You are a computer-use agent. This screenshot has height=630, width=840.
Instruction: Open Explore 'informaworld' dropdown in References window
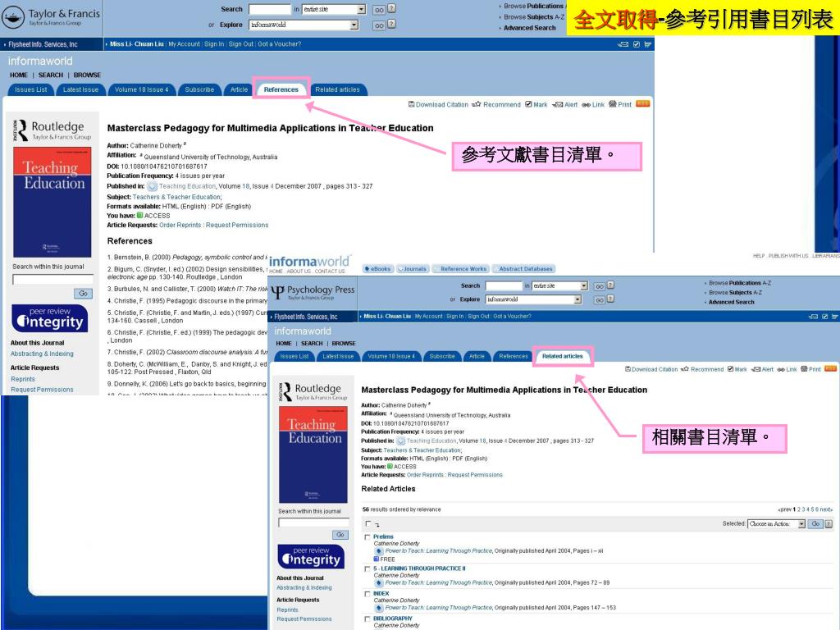tap(304, 25)
